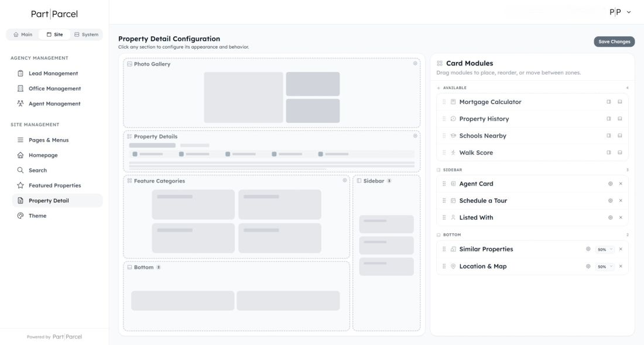Open Schedule a Tour settings gear

coord(610,201)
